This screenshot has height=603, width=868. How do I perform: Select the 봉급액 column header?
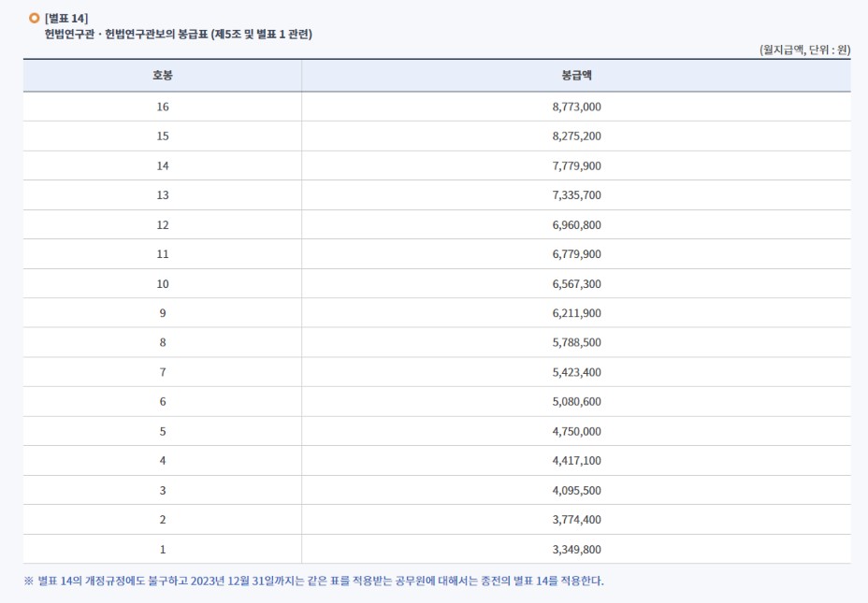(x=583, y=77)
